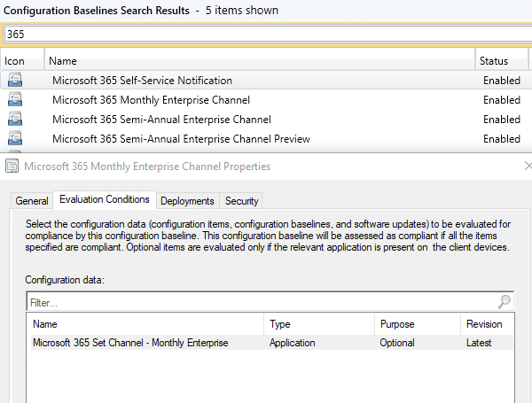
Task: Click the Revision column header
Action: tap(484, 324)
